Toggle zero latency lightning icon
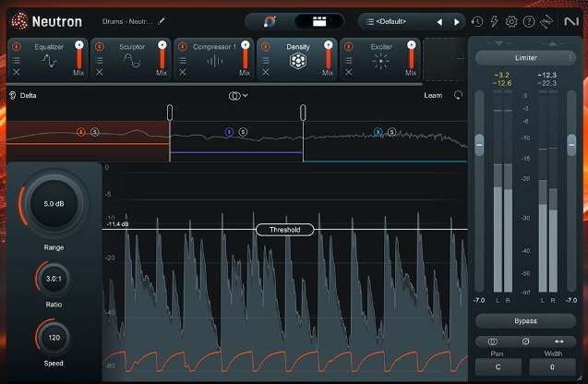Image resolution: width=588 pixels, height=384 pixels. 494,21
